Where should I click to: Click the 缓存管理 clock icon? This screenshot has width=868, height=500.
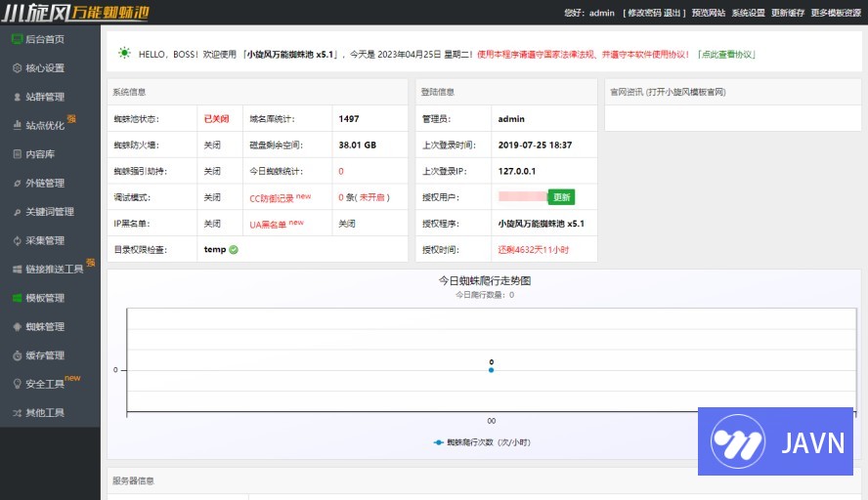click(x=18, y=355)
